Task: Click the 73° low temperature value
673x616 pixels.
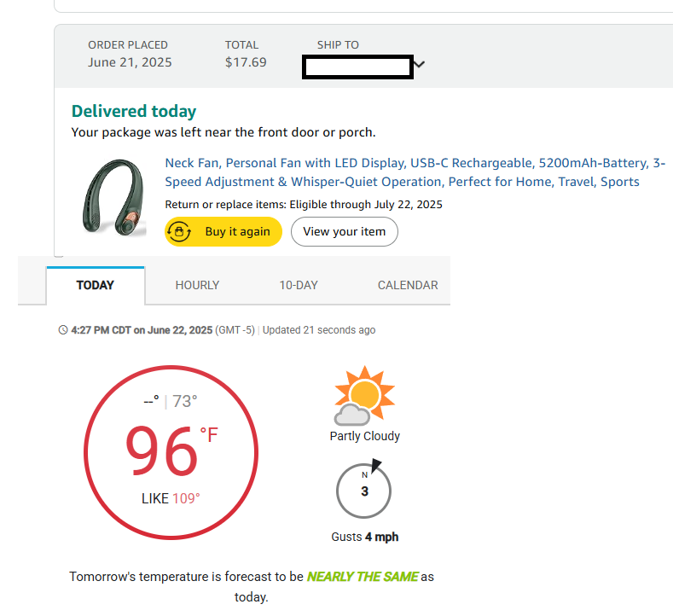Action: click(185, 401)
